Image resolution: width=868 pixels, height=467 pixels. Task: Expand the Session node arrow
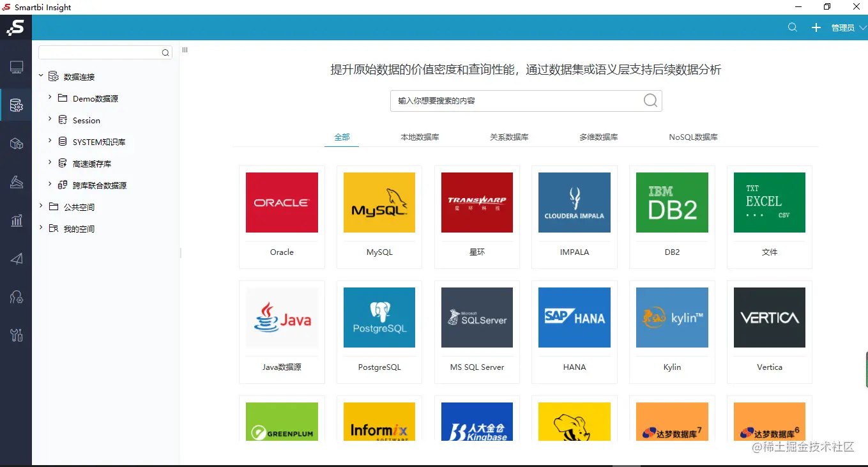[x=50, y=119]
